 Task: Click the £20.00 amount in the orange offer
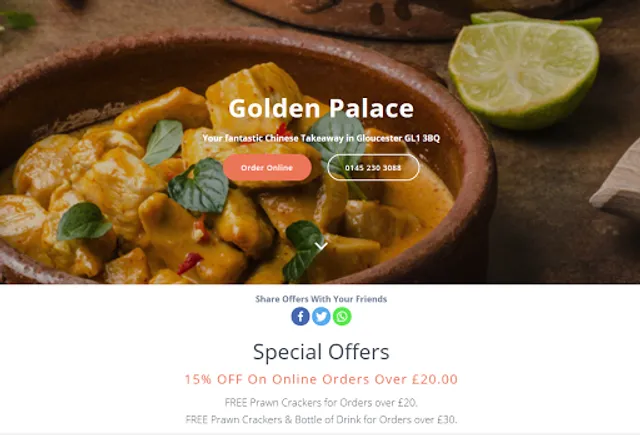coord(435,379)
